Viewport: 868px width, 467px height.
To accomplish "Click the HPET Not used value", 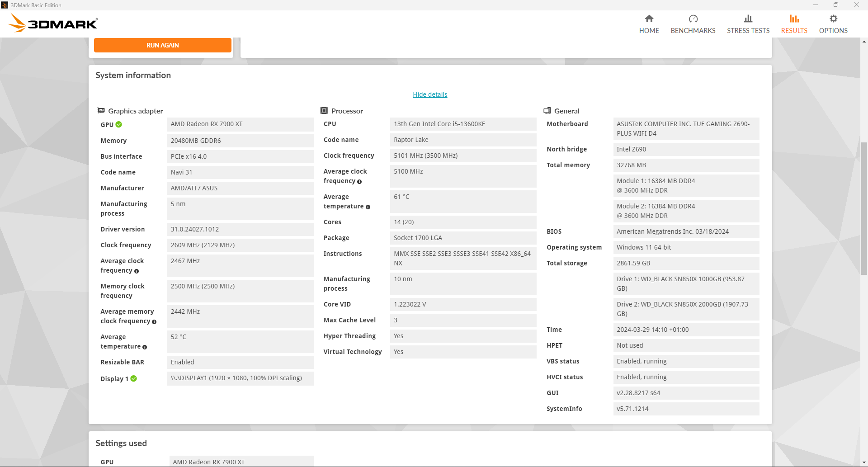I will 686,345.
